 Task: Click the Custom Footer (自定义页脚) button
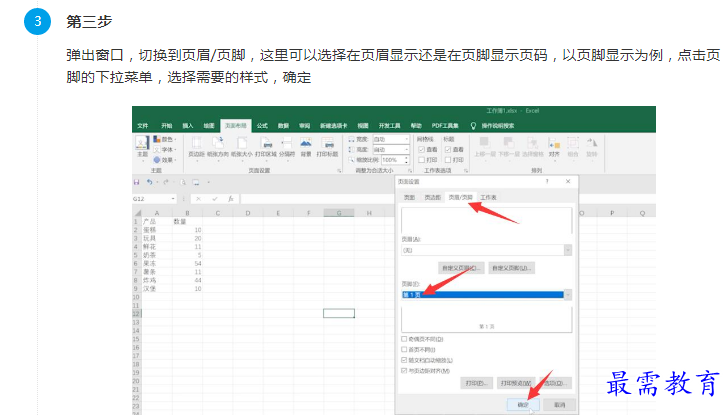pyautogui.click(x=511, y=268)
